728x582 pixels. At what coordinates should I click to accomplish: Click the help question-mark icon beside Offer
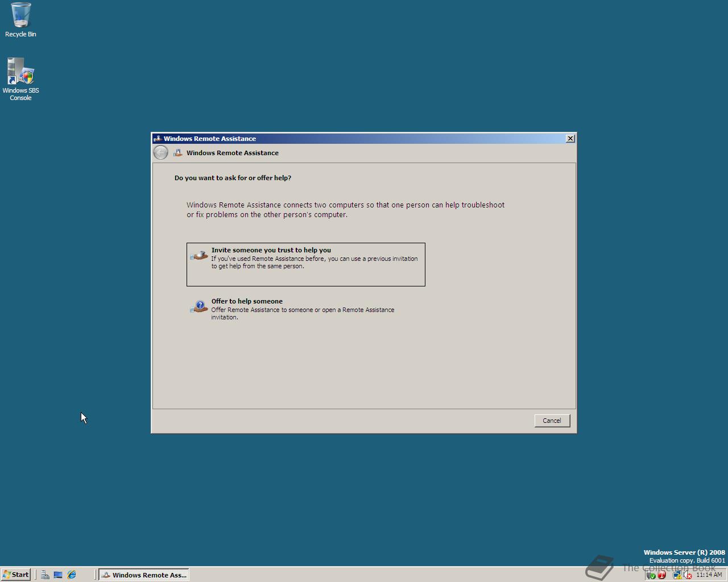click(x=199, y=307)
